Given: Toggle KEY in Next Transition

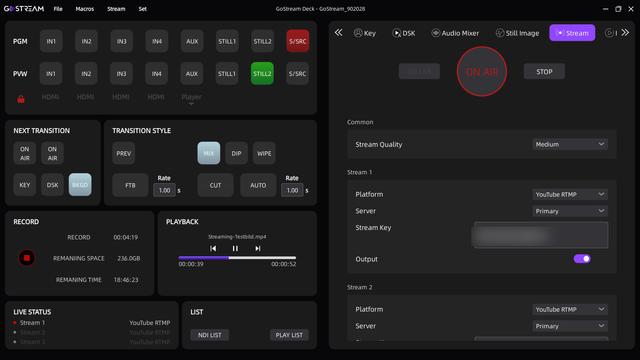Looking at the screenshot, I should click(x=25, y=185).
